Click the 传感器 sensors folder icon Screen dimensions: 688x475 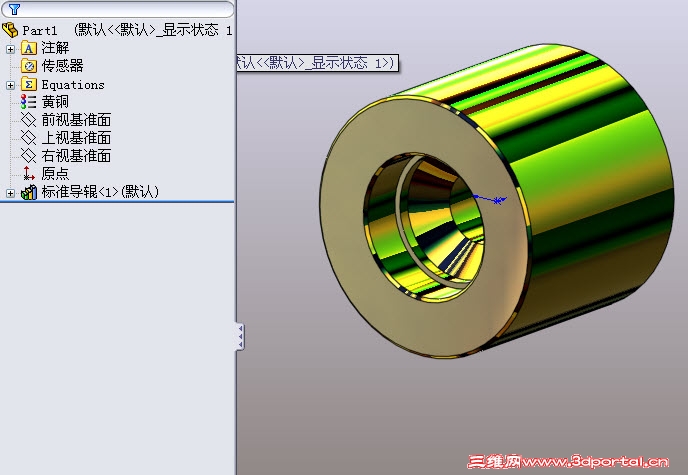tap(29, 66)
